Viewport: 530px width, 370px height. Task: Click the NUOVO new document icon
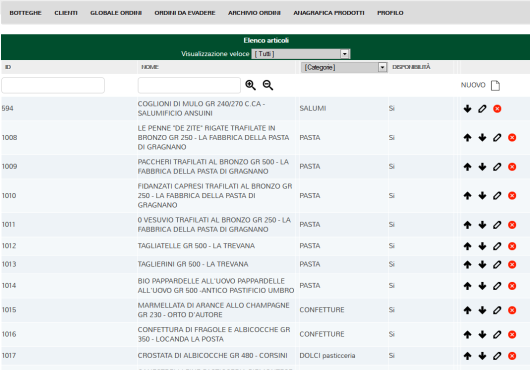(495, 85)
